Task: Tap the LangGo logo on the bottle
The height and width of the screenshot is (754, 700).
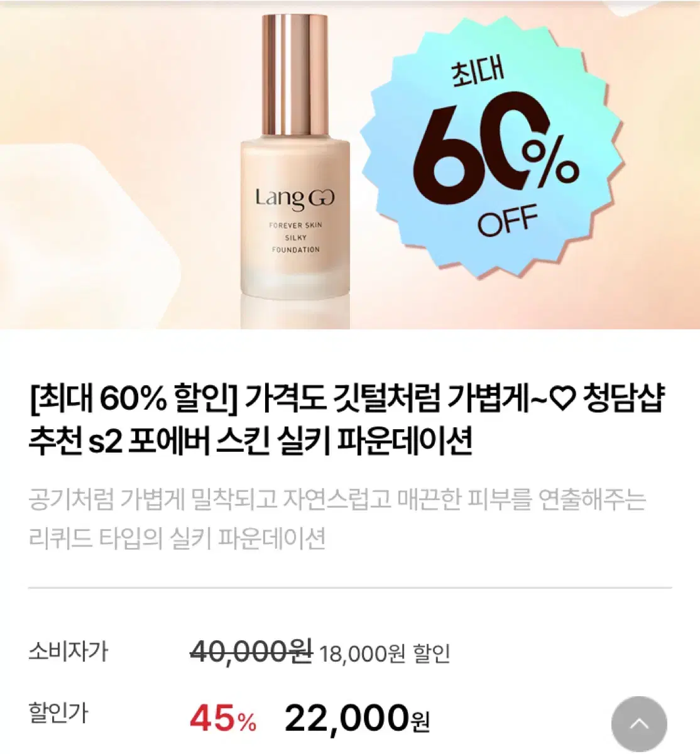Action: tap(295, 199)
